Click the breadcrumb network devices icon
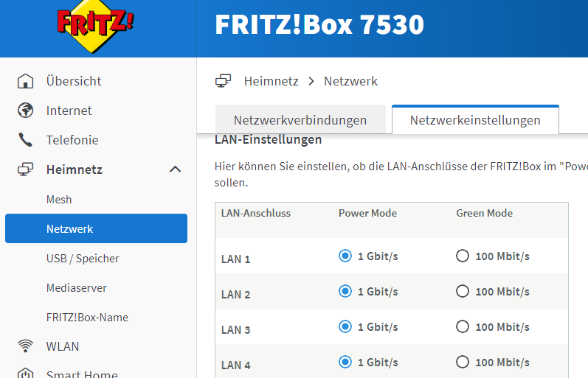Image resolution: width=588 pixels, height=378 pixels. (x=223, y=81)
